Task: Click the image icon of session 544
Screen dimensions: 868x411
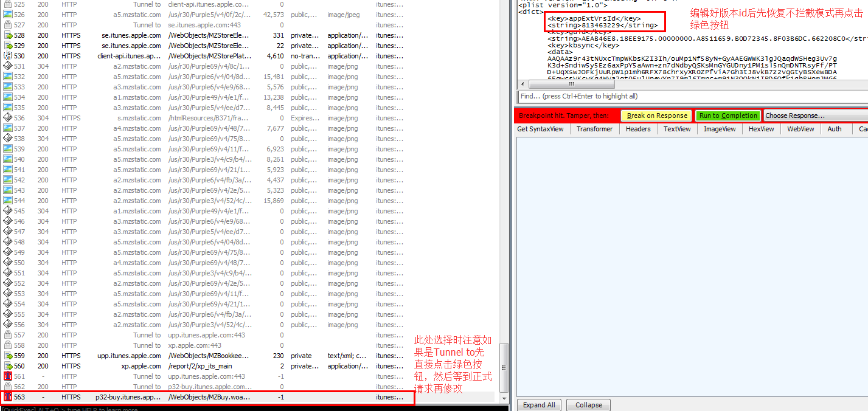Action: (8, 201)
